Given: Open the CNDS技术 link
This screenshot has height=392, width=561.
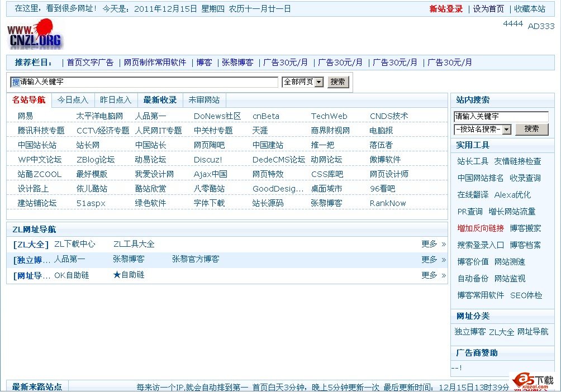Looking at the screenshot, I should [x=389, y=116].
